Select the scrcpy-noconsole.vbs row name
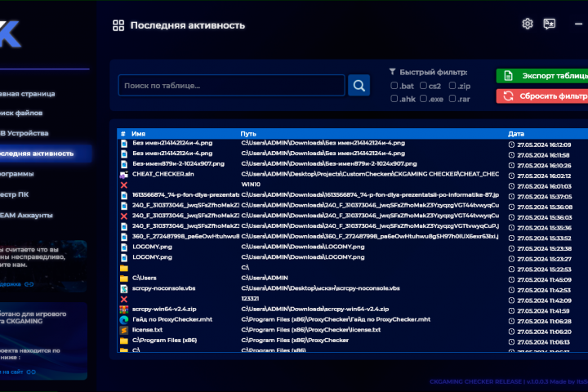Viewport: 588px width, 392px height. point(164,288)
